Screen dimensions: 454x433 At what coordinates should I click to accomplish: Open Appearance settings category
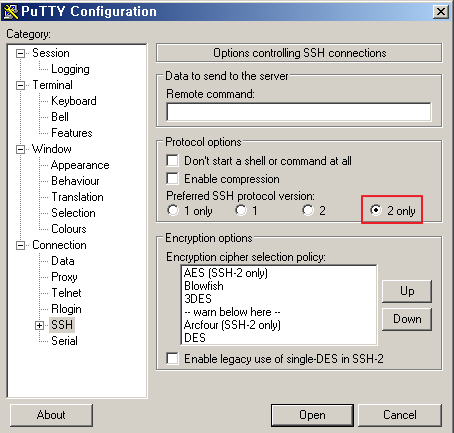pyautogui.click(x=80, y=165)
